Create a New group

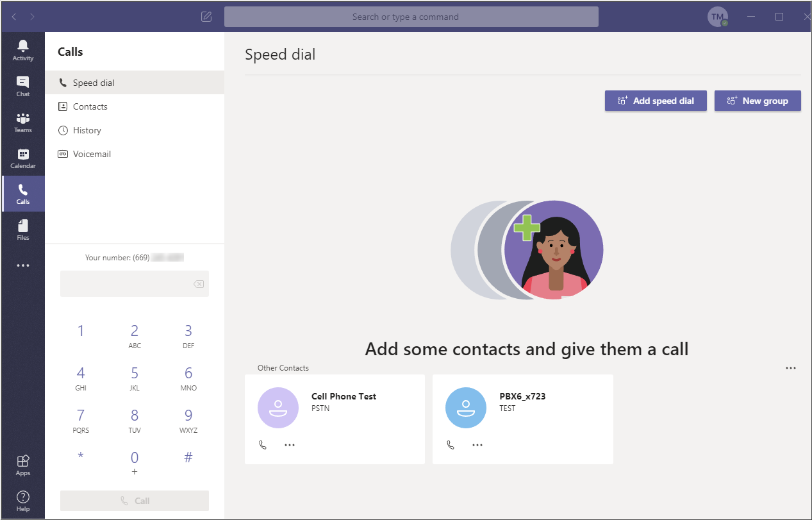pyautogui.click(x=758, y=101)
